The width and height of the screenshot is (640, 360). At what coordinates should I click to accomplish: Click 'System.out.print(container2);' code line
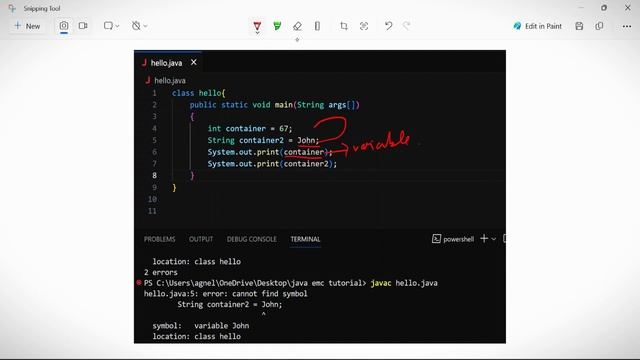tap(272, 164)
